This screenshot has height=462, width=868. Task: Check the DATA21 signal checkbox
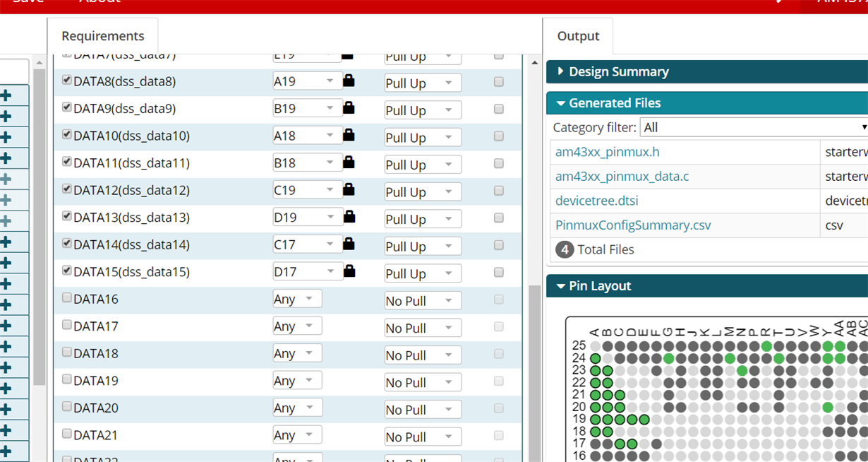[67, 434]
